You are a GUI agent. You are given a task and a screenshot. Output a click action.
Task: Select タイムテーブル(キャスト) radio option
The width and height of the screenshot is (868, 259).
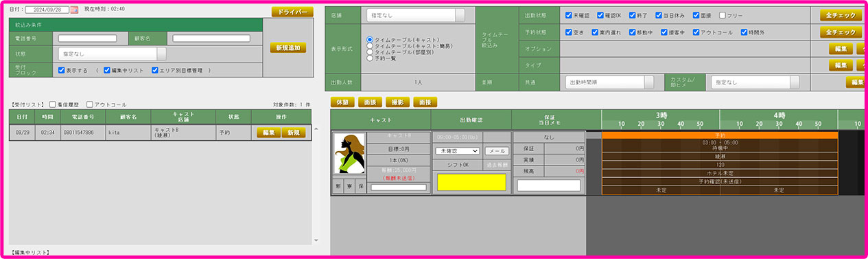[371, 40]
